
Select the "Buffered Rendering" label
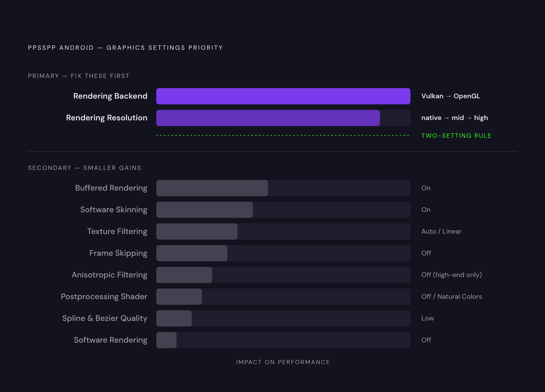[x=111, y=188]
